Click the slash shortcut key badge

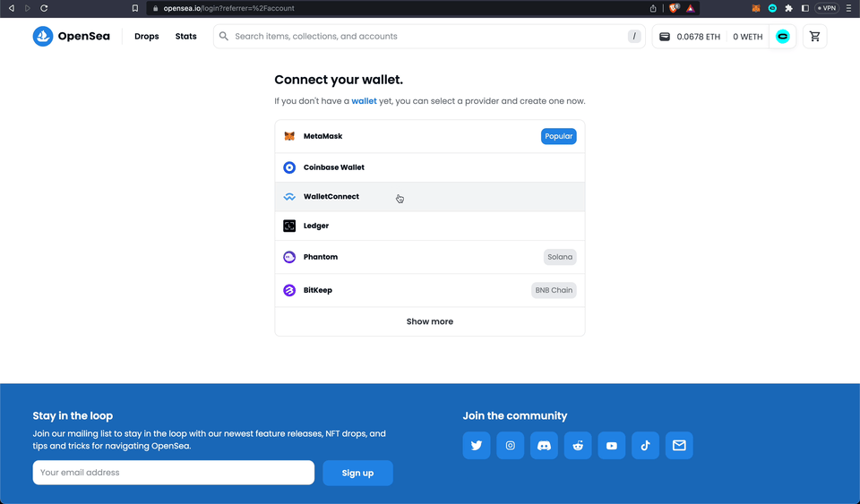click(x=634, y=36)
